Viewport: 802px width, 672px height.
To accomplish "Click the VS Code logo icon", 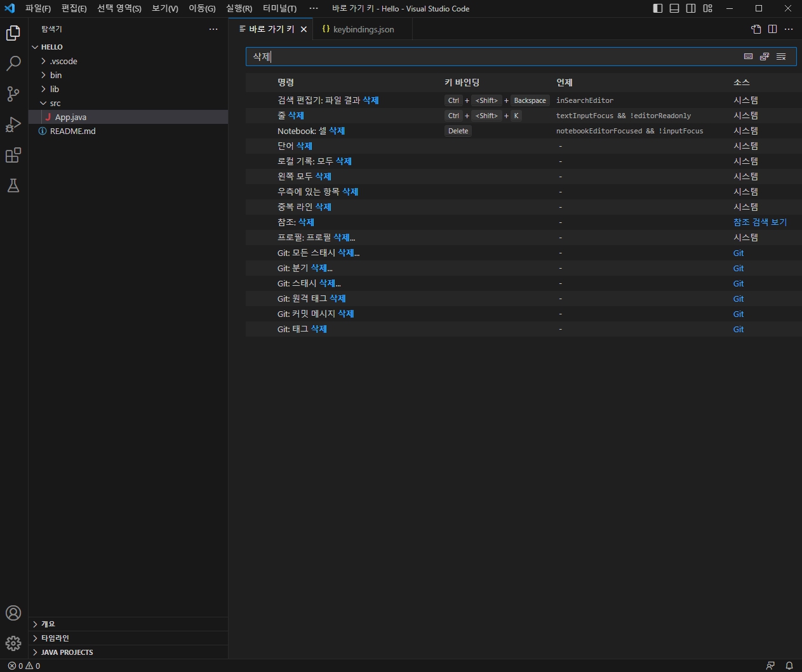I will [10, 8].
